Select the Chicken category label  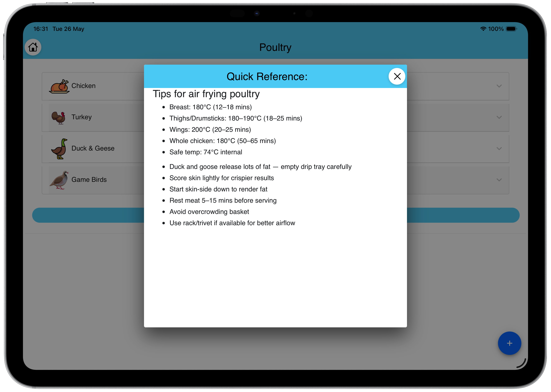coord(83,86)
